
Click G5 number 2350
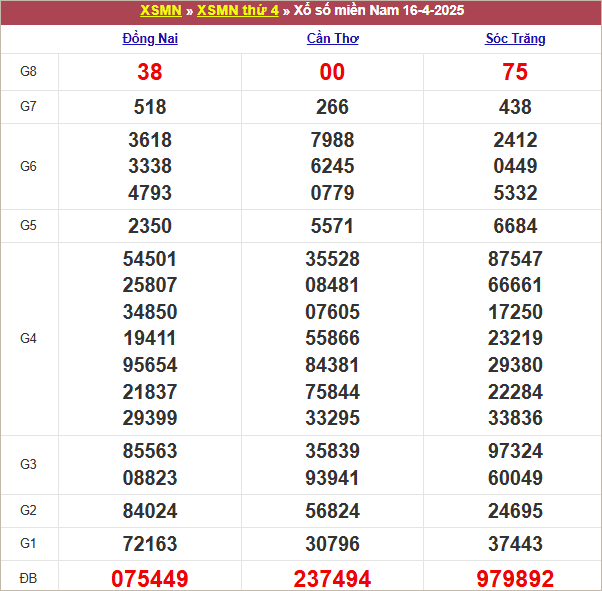[x=150, y=226]
